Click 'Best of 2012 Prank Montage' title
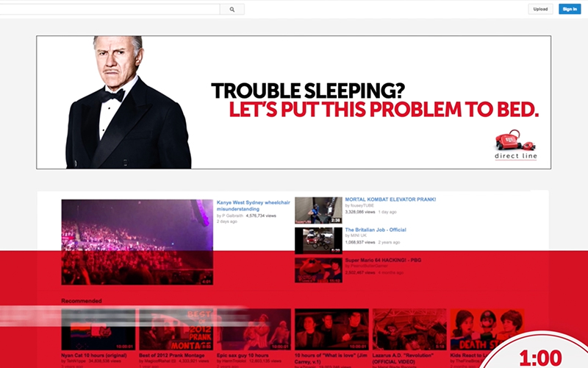 coord(172,355)
